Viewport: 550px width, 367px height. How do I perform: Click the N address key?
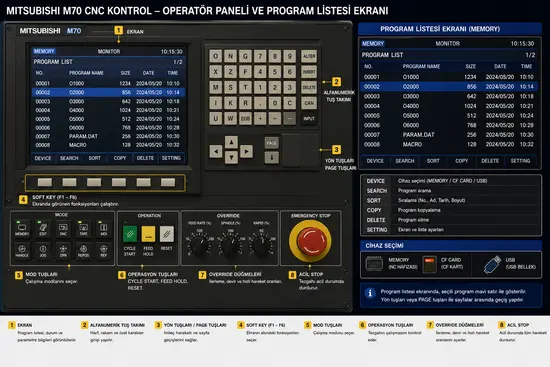(230, 56)
